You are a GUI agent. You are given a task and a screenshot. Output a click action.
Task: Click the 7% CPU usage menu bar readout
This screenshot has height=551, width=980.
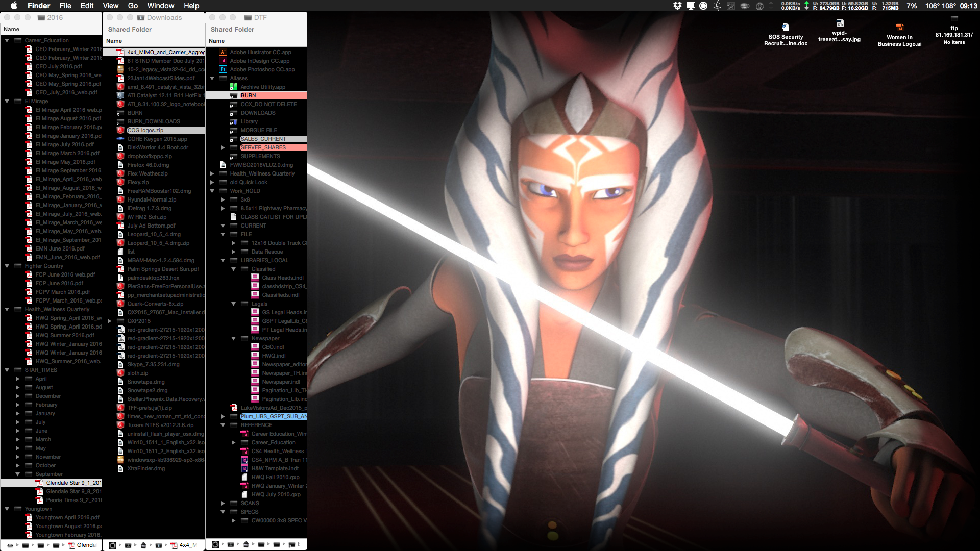[912, 6]
